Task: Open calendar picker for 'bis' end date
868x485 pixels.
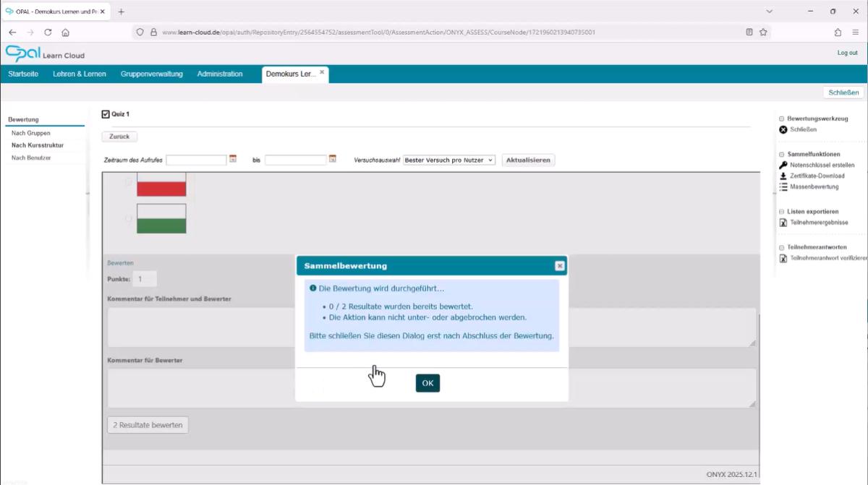Action: coord(333,159)
